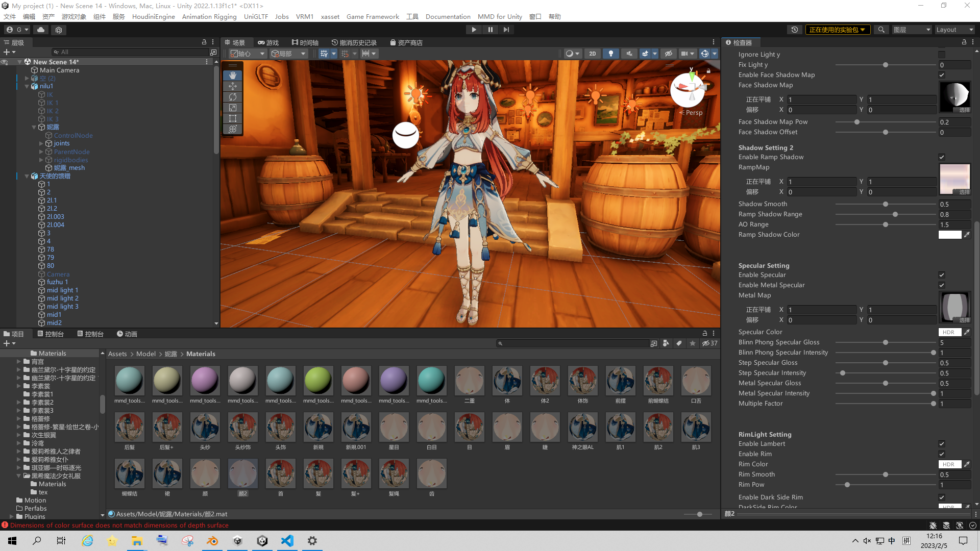Collapse the nilu1 object in hierarchy
Viewport: 980px width, 551px height.
coord(27,86)
